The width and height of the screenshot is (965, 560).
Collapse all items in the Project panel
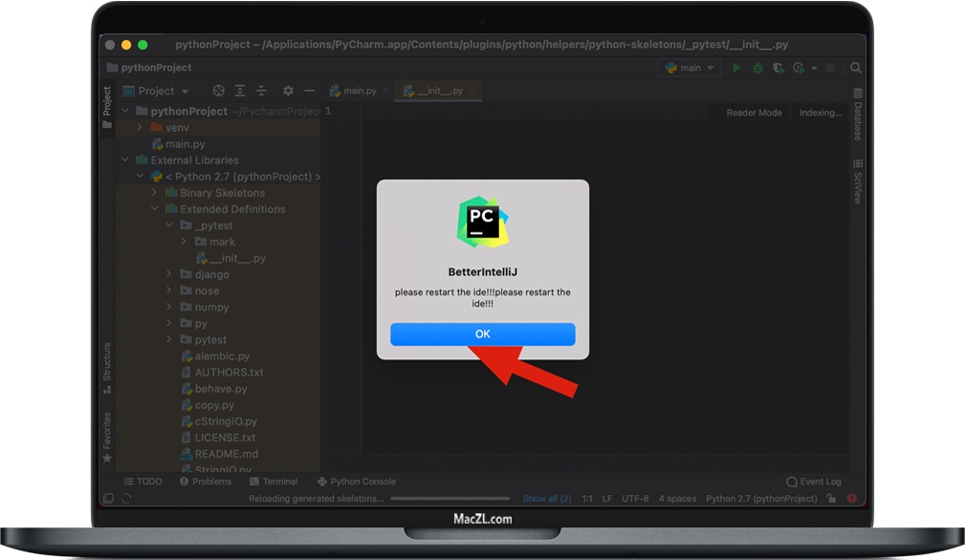(261, 91)
